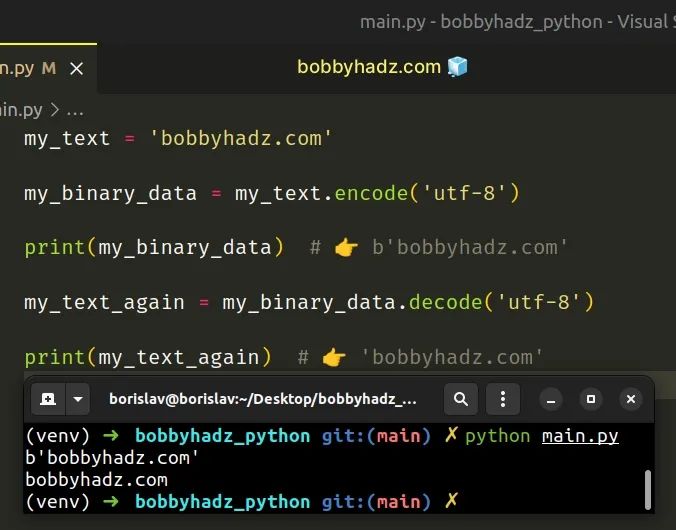Click the main.py breadcrumb path item
676x530 pixels.
(x=21, y=110)
